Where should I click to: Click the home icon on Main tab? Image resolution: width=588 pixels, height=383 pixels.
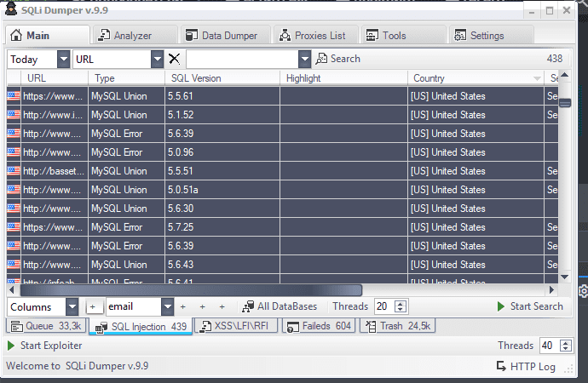click(16, 35)
